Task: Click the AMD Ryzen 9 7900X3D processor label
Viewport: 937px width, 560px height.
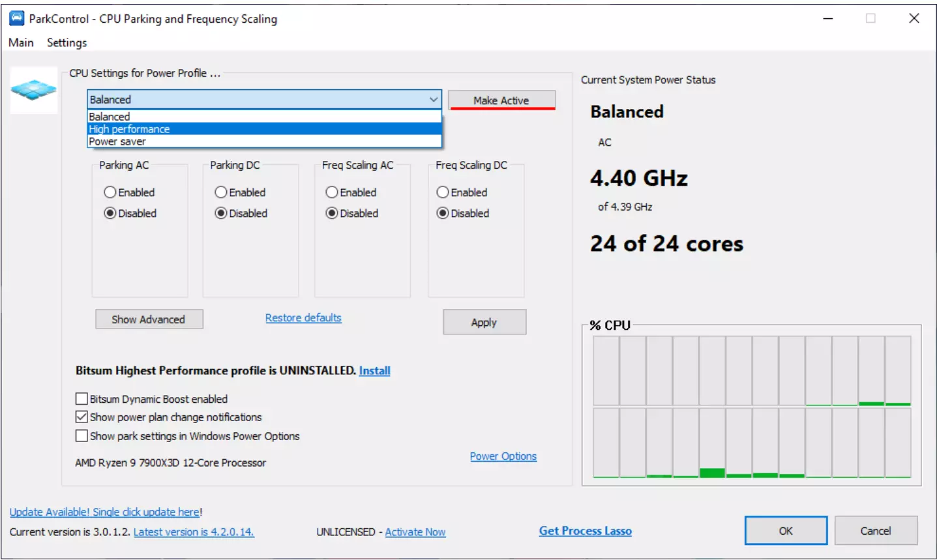Action: pyautogui.click(x=171, y=463)
